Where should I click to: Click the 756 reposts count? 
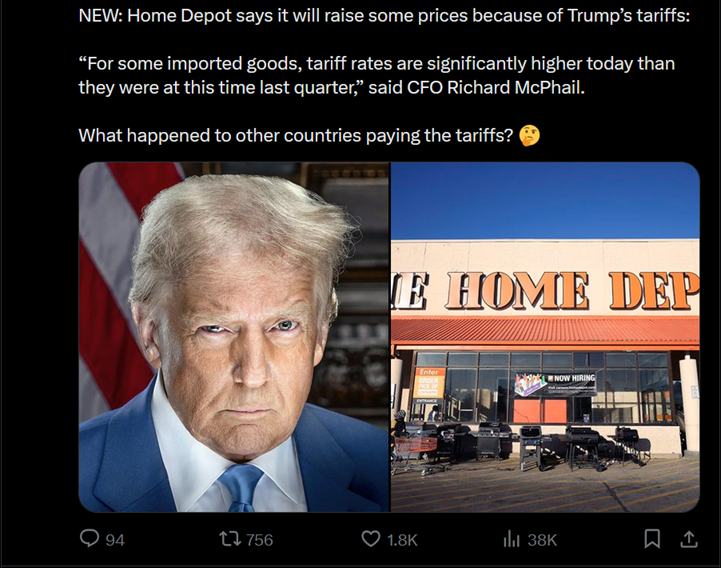click(x=259, y=539)
